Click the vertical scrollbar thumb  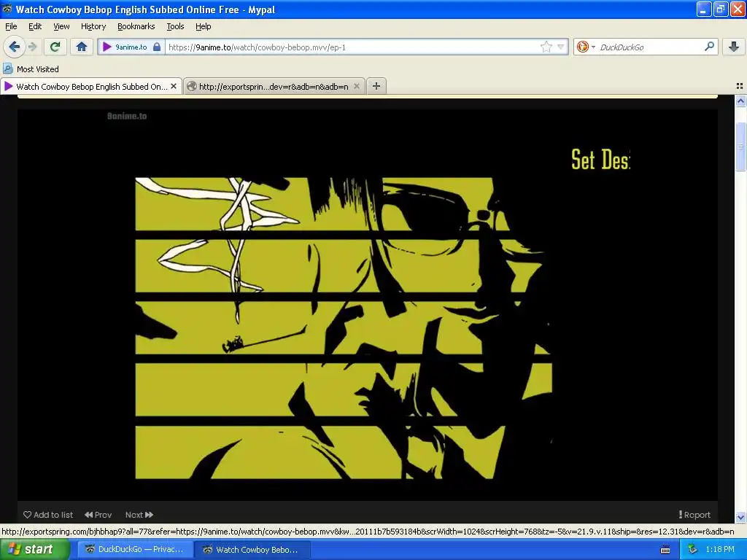coord(740,147)
